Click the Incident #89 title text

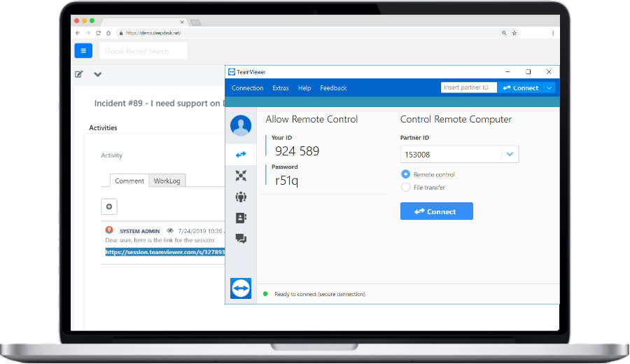tap(159, 104)
